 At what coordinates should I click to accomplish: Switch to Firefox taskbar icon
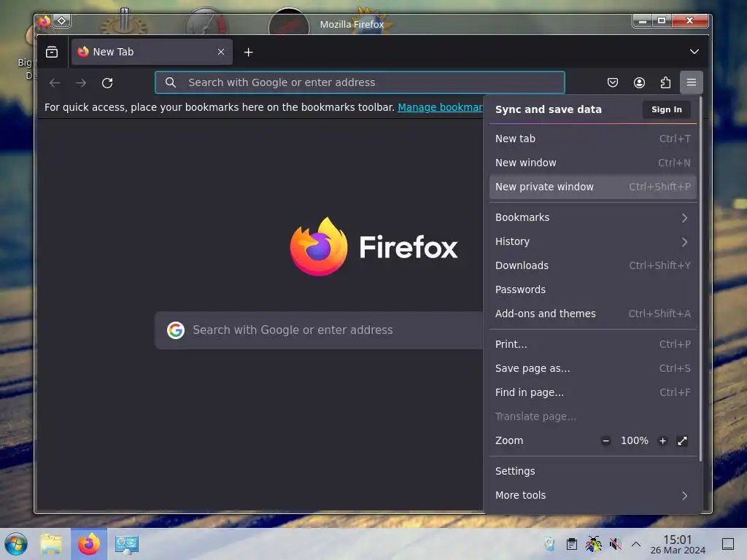(x=89, y=544)
